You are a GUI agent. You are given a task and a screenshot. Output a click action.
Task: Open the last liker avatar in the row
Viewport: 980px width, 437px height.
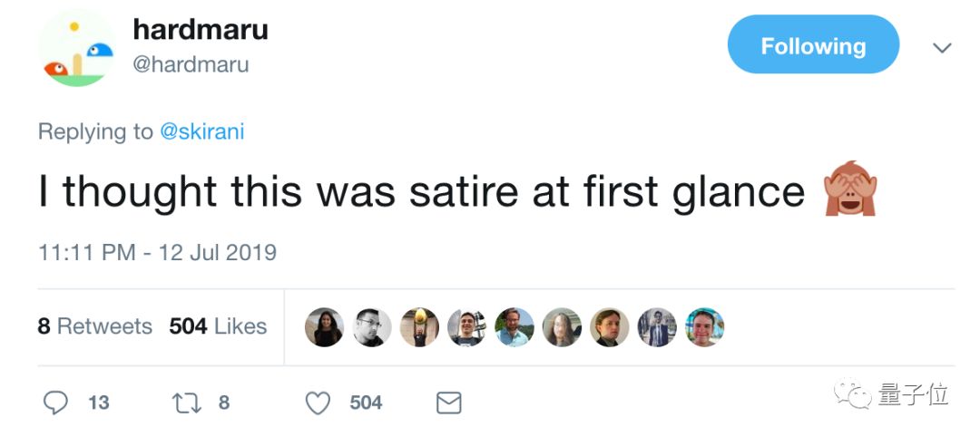pyautogui.click(x=704, y=327)
